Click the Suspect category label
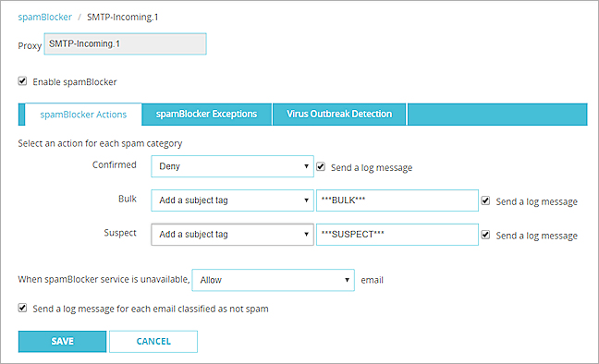The height and width of the screenshot is (364, 599). coord(120,233)
